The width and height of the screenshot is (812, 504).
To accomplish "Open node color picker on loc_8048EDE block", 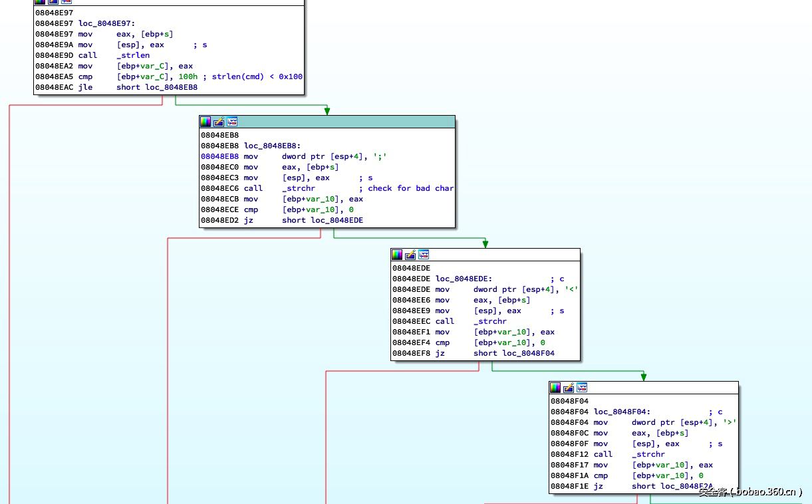I will tap(397, 255).
